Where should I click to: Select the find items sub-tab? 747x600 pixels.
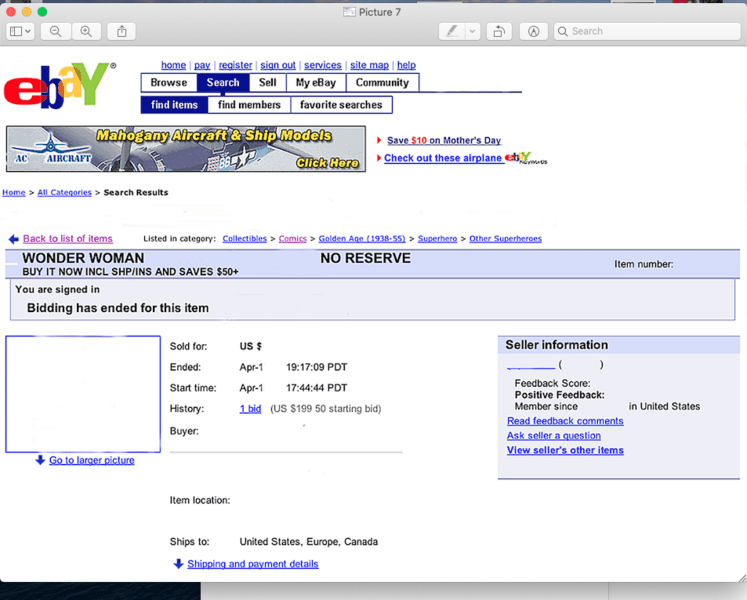[x=174, y=105]
